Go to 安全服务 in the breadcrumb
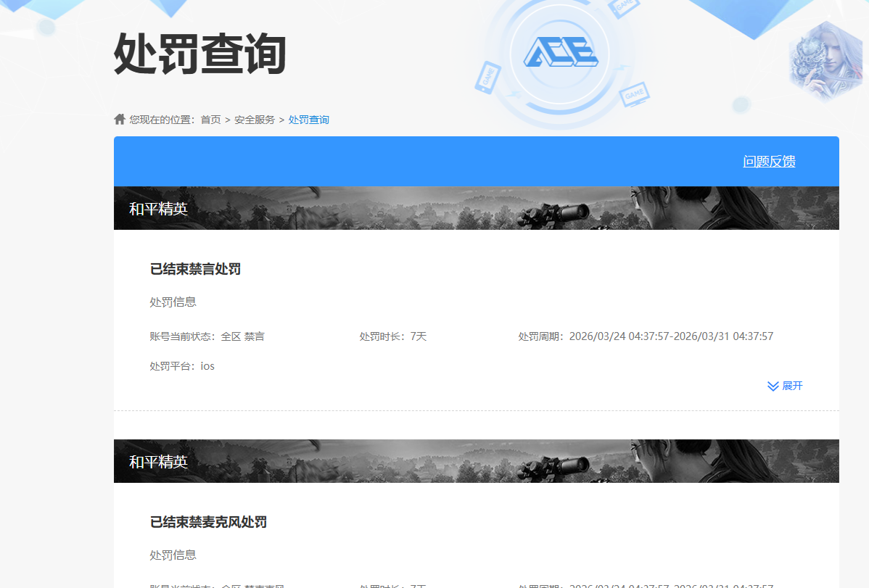 255,120
